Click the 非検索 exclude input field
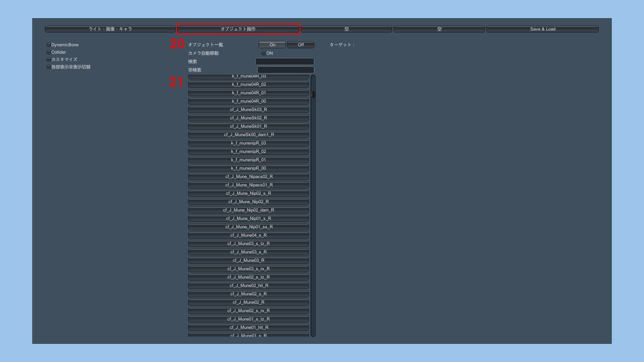Screen dimensions: 644x362 click(x=285, y=70)
